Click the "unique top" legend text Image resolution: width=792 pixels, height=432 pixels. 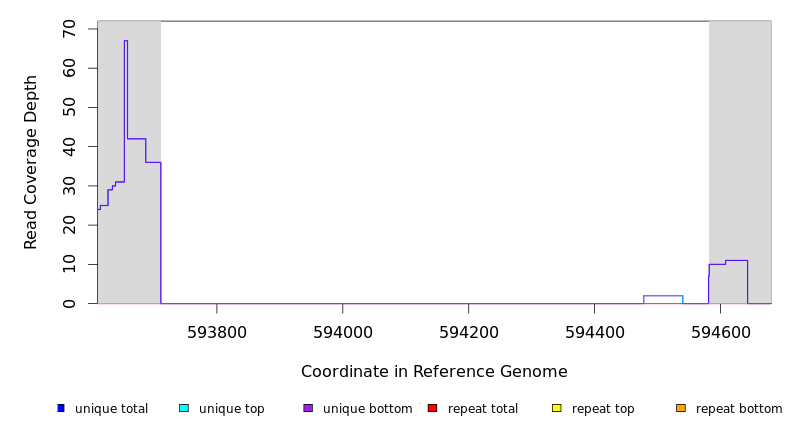pyautogui.click(x=232, y=409)
